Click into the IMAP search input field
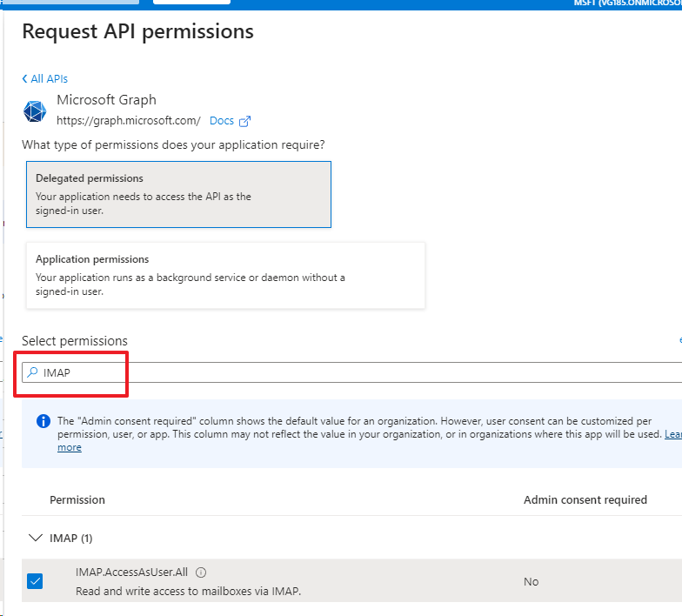Image resolution: width=682 pixels, height=616 pixels. 348,372
